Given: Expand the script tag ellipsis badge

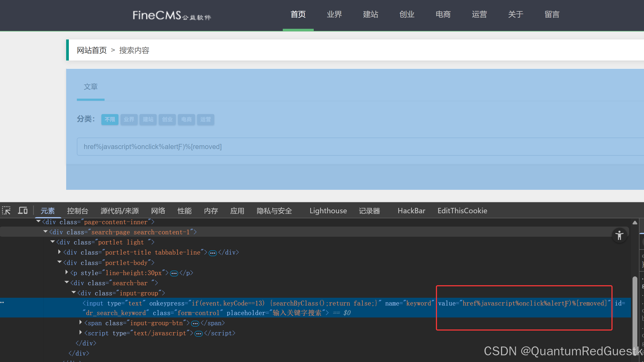Looking at the screenshot, I should point(198,334).
